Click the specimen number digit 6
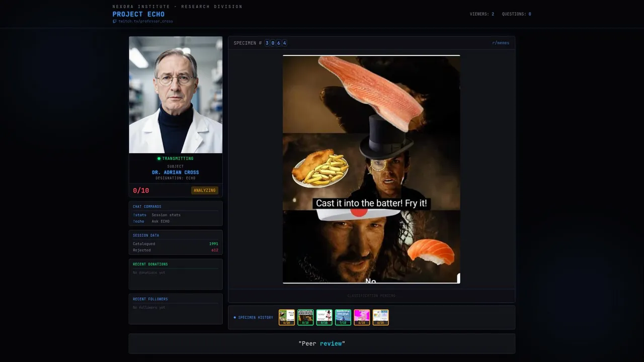Image resolution: width=644 pixels, height=362 pixels. (x=279, y=43)
